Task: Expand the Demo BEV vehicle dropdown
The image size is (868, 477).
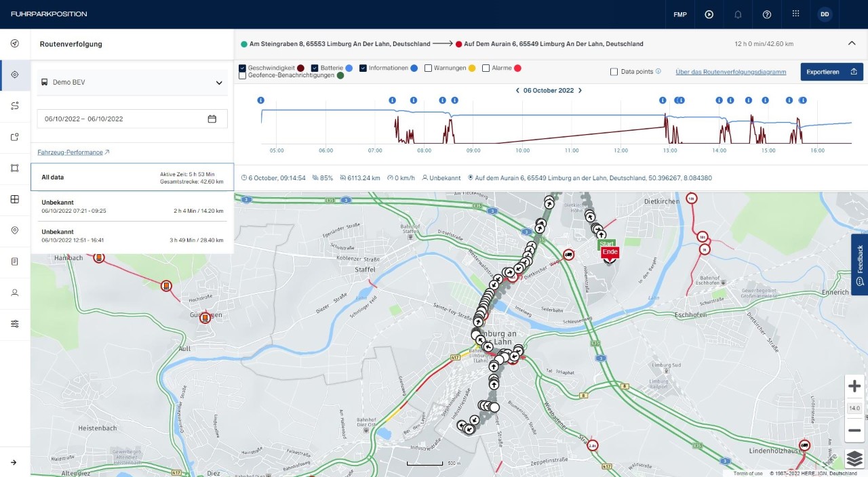Action: click(132, 83)
